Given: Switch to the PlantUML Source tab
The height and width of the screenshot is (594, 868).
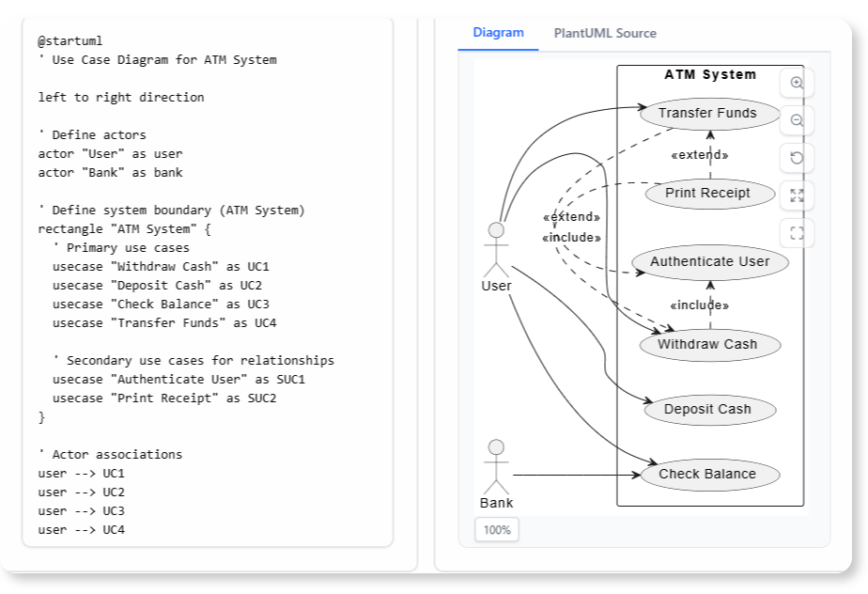Looking at the screenshot, I should tap(608, 33).
